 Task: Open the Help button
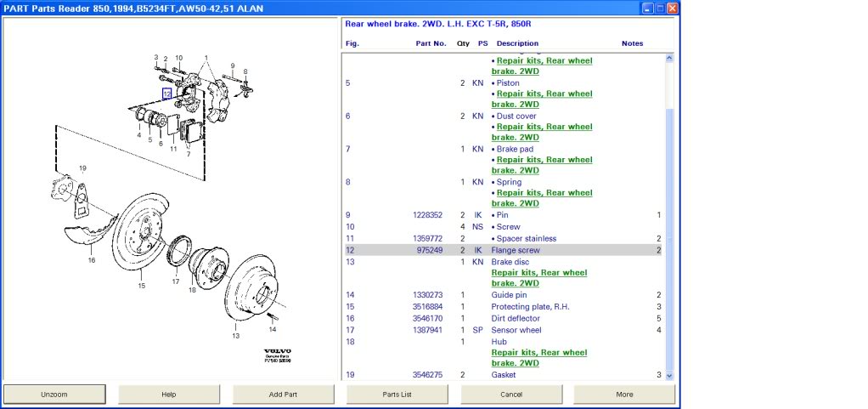coord(169,395)
